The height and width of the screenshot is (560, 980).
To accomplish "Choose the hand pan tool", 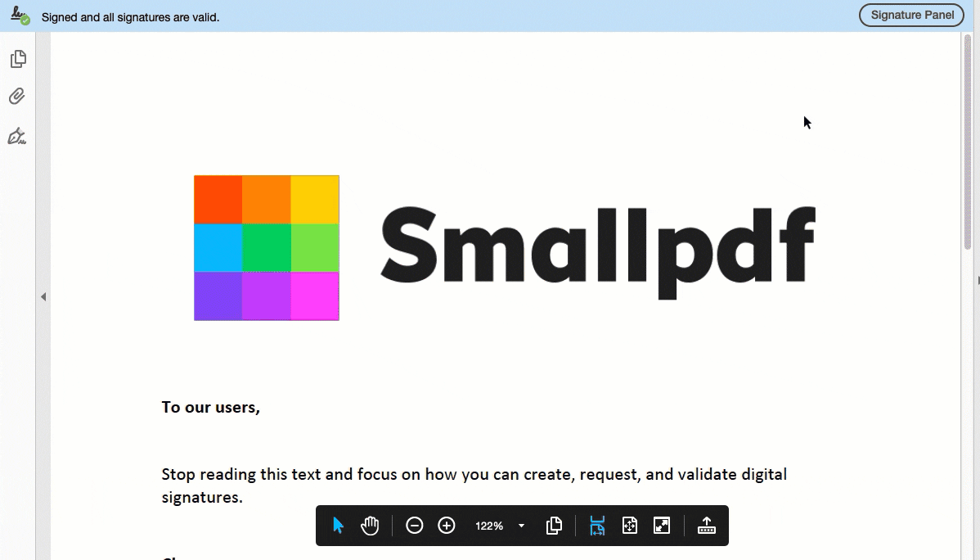I will tap(370, 526).
